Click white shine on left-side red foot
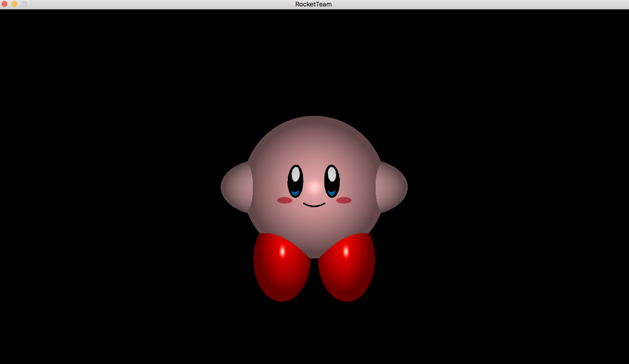 tap(282, 251)
